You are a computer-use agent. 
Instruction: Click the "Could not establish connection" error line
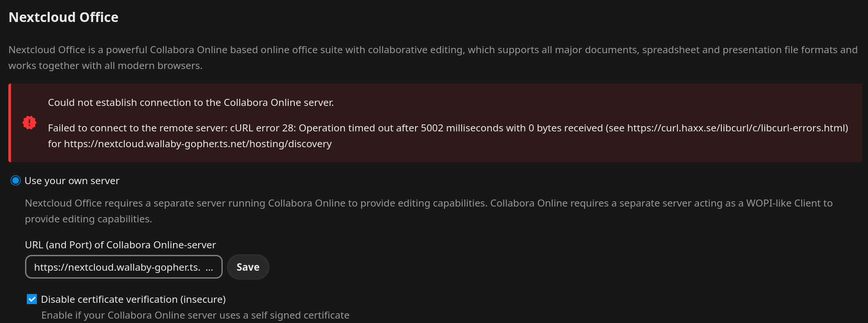click(191, 102)
